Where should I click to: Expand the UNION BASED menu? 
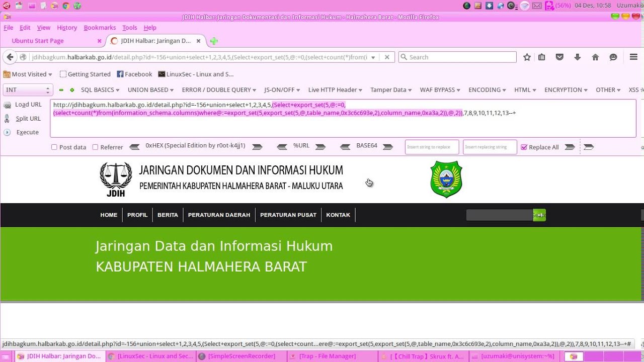point(150,90)
